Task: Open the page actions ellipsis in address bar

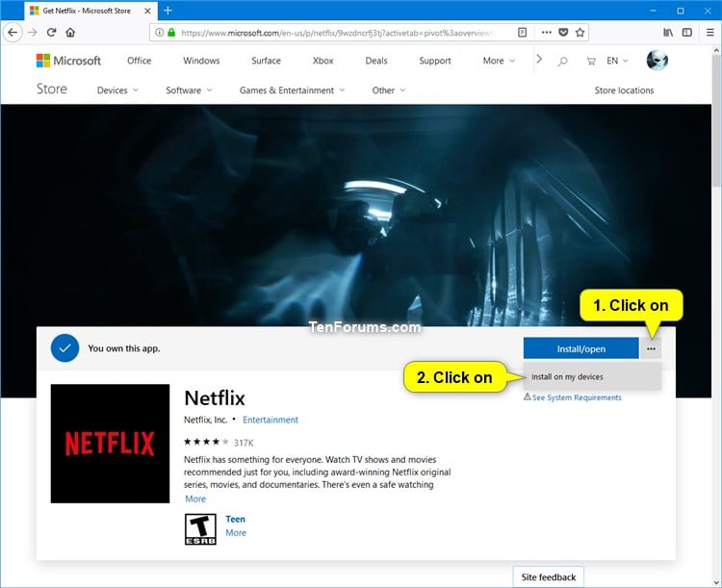Action: point(546,32)
